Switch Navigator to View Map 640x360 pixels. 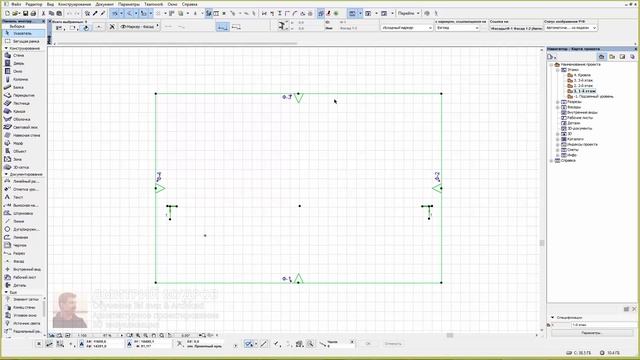coord(612,57)
